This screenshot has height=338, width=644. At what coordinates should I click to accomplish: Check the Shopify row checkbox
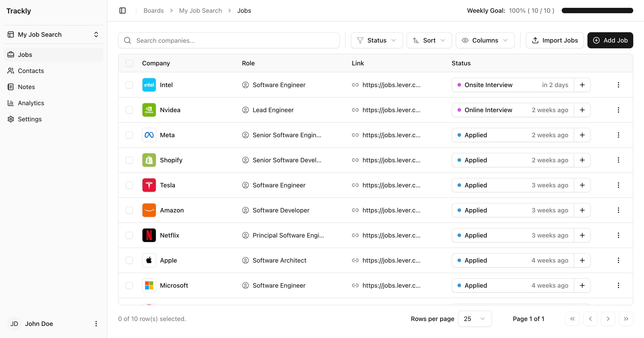pos(129,160)
